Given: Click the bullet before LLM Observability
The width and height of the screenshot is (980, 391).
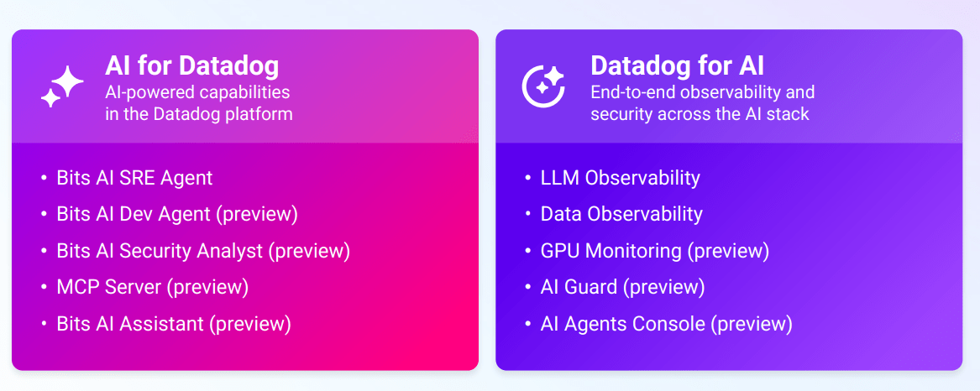Looking at the screenshot, I should 527,178.
